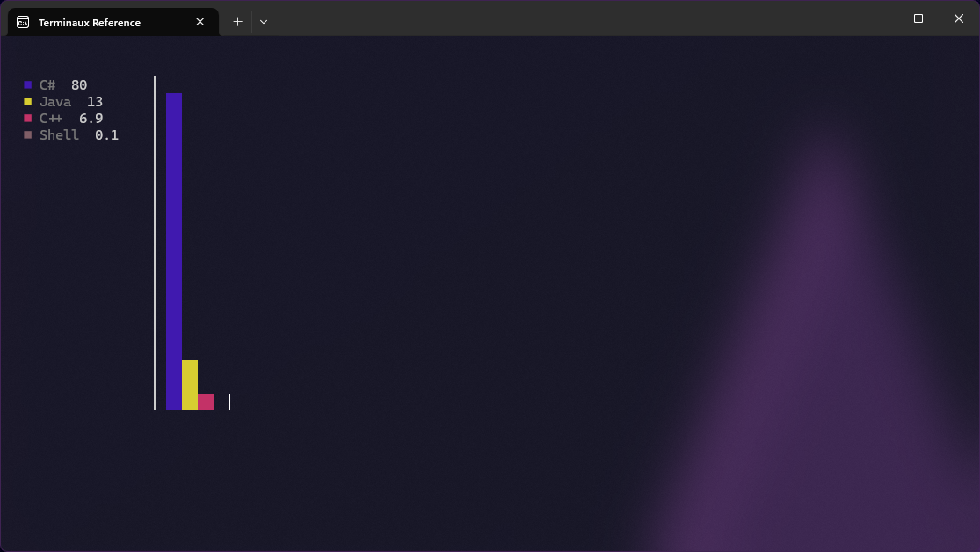Viewport: 980px width, 552px height.
Task: Click the purple C# legend swatch
Action: click(28, 85)
